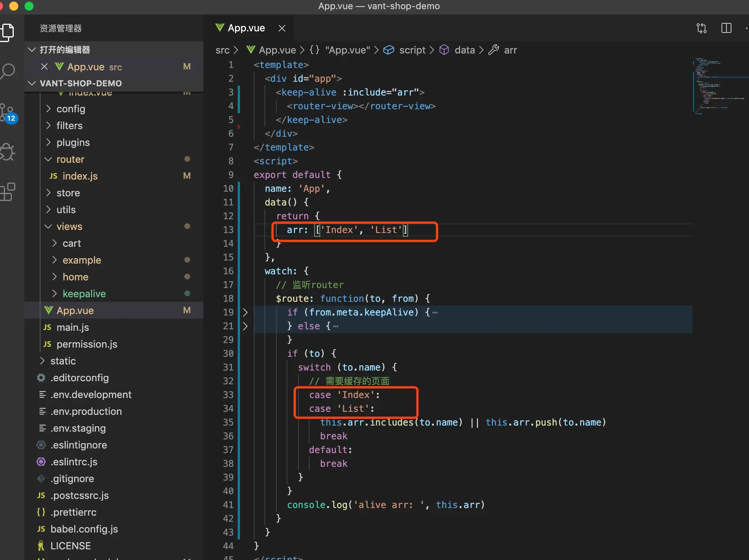
Task: Close the App.vue editor tab
Action: coord(282,28)
